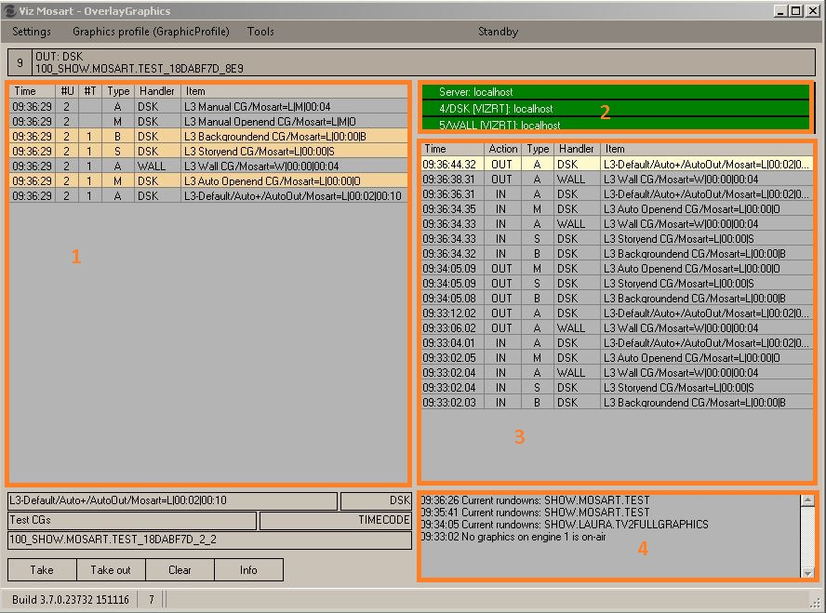826x613 pixels.
Task: Click the L3-Default/Auto+/AutoOut description field
Action: click(172, 500)
